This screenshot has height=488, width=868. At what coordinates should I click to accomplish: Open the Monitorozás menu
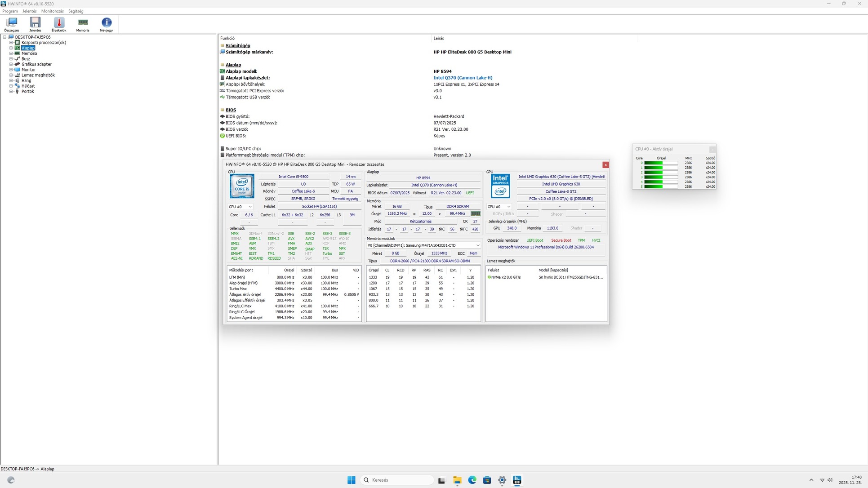pos(52,11)
